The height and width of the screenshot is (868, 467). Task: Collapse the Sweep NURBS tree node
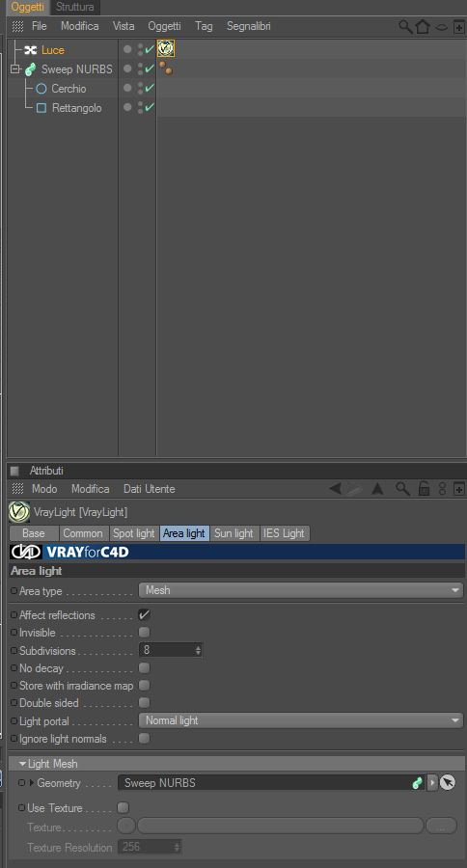15,69
